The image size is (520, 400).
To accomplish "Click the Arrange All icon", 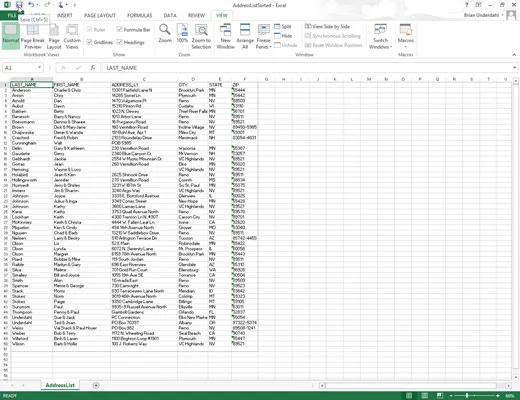I will [245, 30].
